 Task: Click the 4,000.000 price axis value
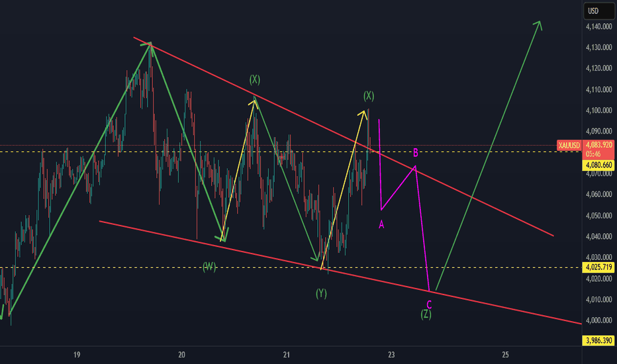coord(598,320)
